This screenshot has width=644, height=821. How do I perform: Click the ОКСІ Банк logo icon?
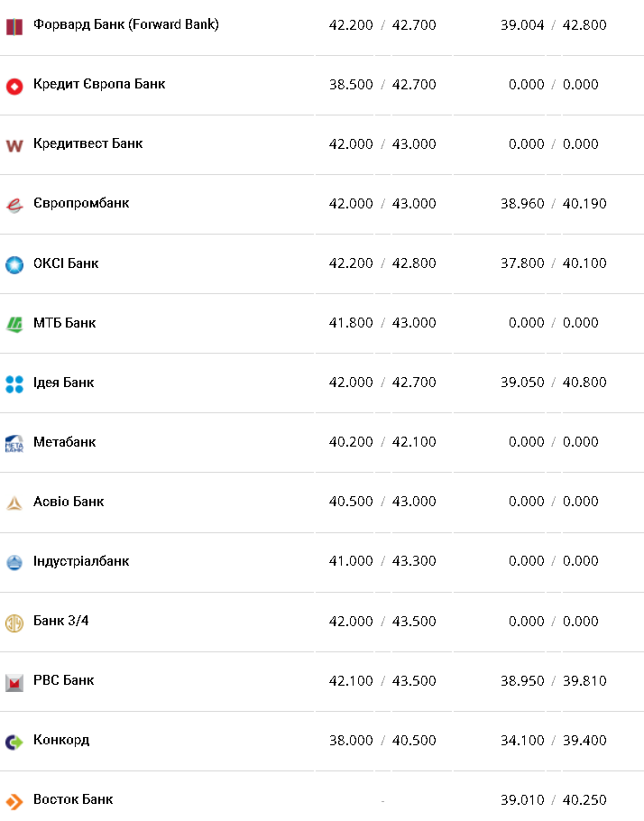(14, 264)
